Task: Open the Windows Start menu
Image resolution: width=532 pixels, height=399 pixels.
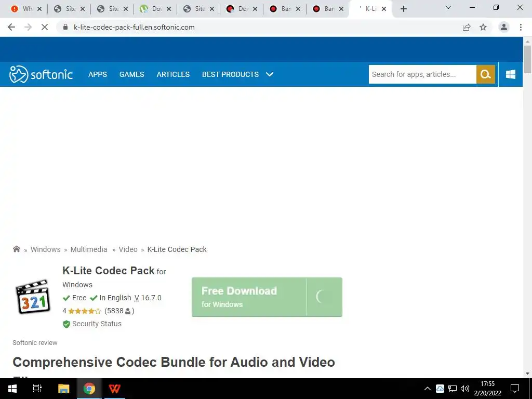Action: pos(12,389)
